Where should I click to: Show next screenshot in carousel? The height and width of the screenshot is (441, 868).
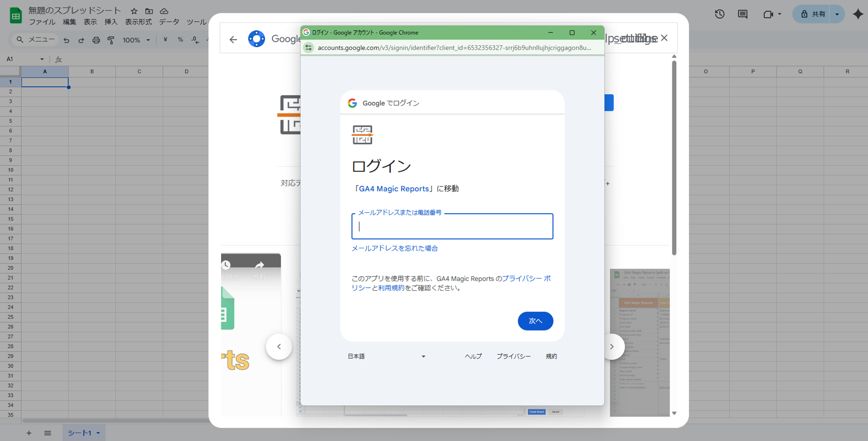pyautogui.click(x=612, y=346)
